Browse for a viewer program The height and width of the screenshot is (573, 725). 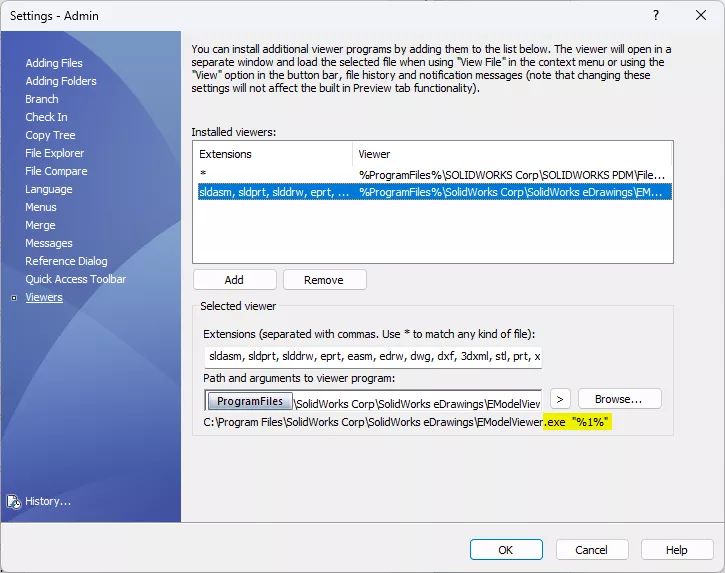620,399
